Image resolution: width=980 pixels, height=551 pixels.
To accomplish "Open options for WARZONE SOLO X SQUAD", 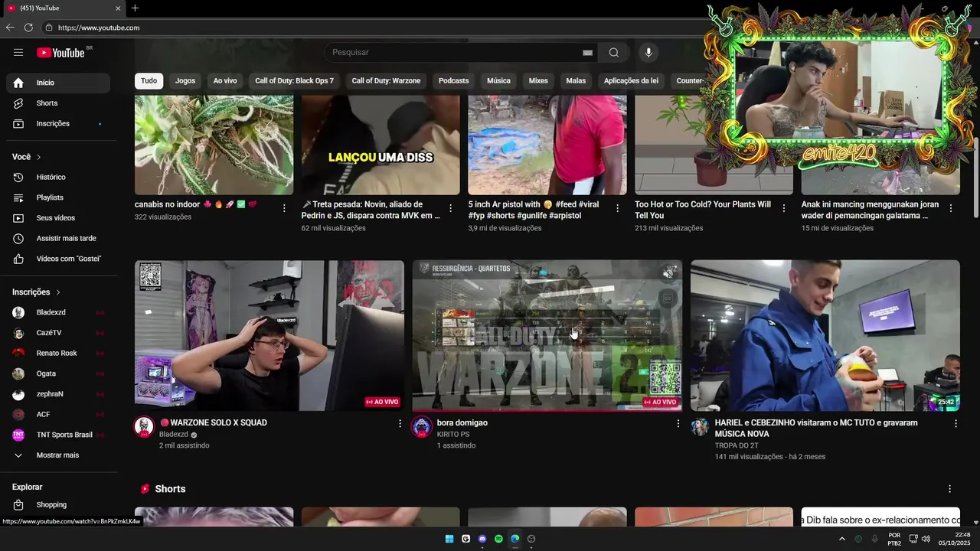I will click(400, 423).
